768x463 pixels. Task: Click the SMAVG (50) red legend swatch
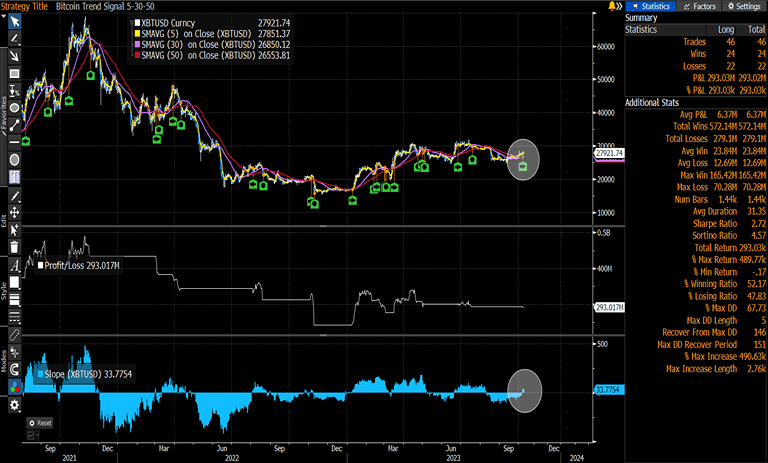point(138,55)
